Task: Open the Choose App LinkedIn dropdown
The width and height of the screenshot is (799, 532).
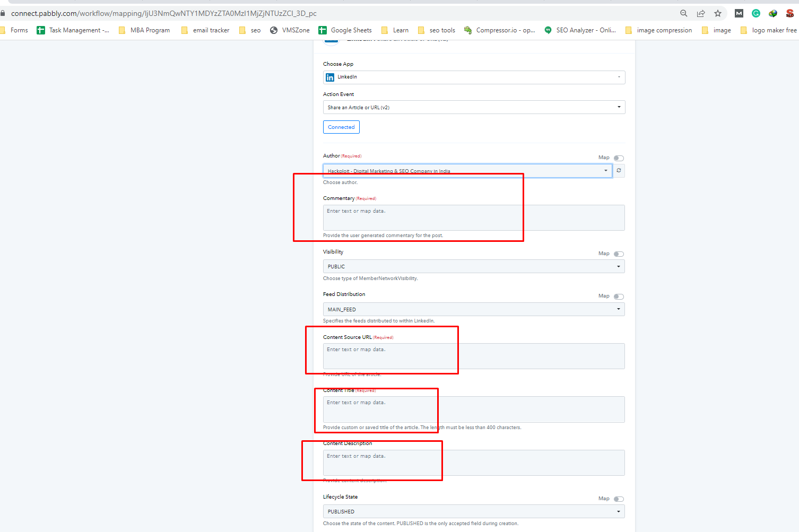Action: coord(474,77)
